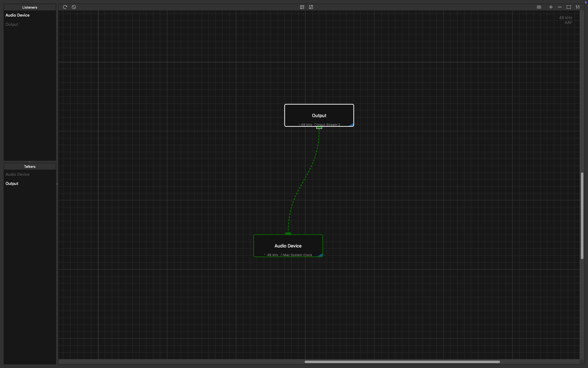Click the refresh arrow icon in toolbar
The width and height of the screenshot is (588, 368).
tap(65, 7)
